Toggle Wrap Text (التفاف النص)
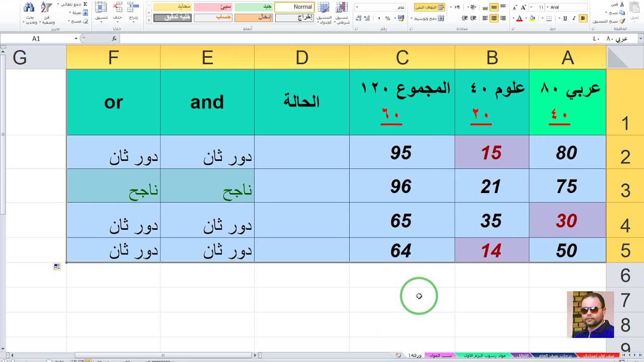This screenshot has width=644, height=362. click(429, 7)
